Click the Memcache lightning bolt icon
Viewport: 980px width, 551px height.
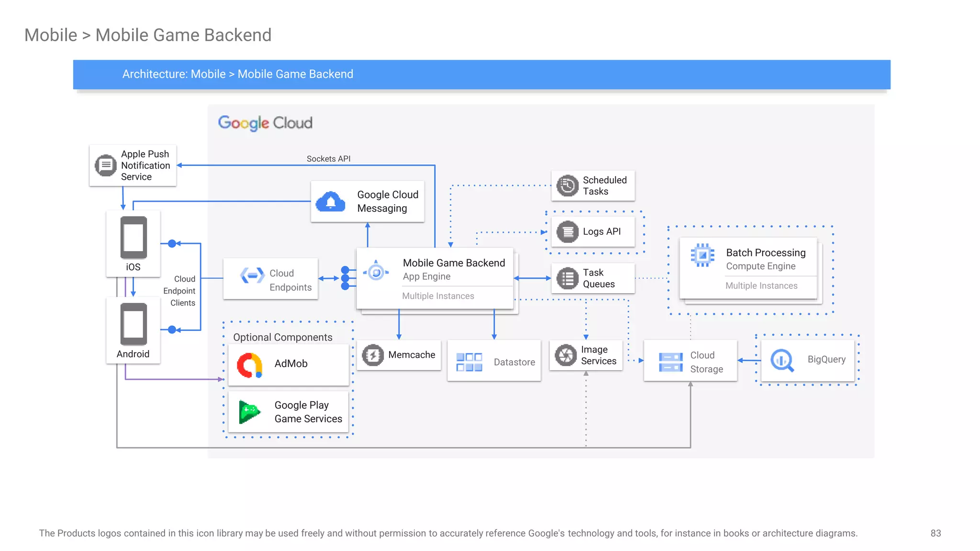[373, 355]
